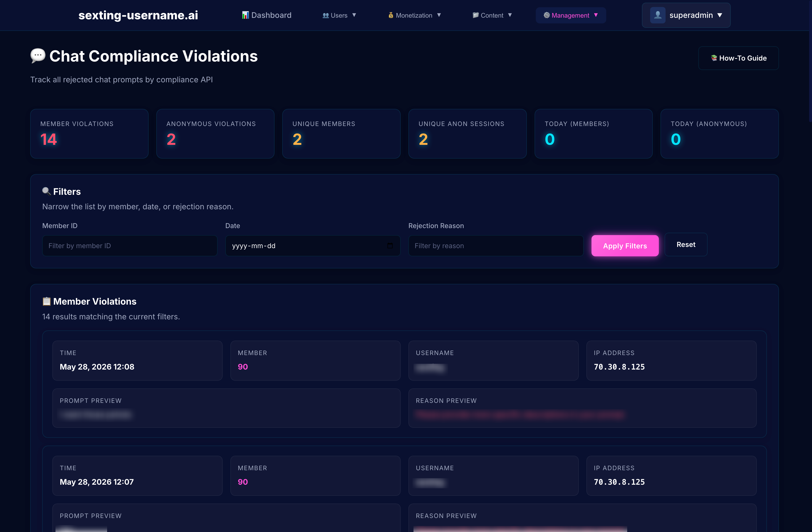Viewport: 812px width, 532px height.
Task: Focus the Member ID filter field
Action: point(130,245)
